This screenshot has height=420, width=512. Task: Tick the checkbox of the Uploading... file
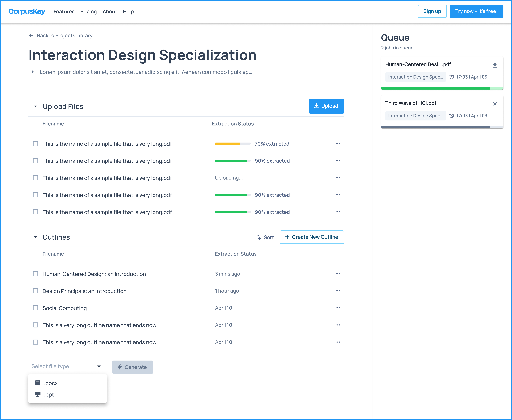pos(36,178)
